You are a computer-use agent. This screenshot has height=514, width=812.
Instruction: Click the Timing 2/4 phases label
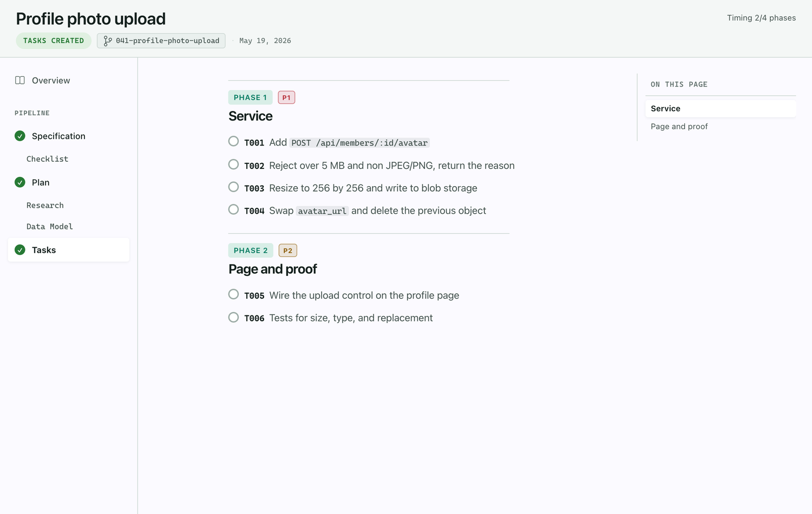pos(761,18)
